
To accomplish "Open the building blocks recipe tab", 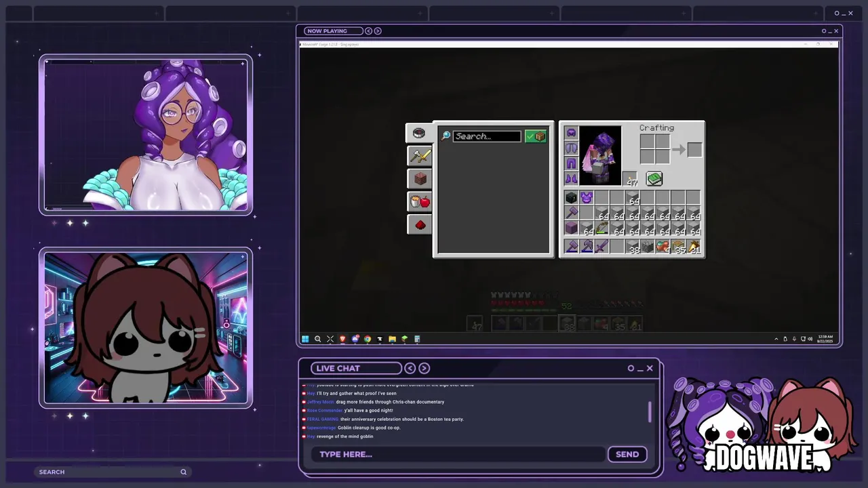I will pyautogui.click(x=419, y=179).
